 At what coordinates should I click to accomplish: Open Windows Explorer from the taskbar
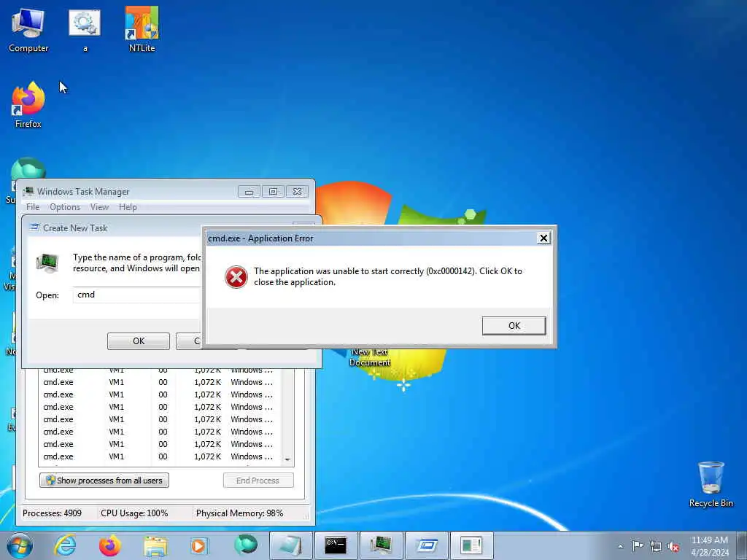[155, 545]
